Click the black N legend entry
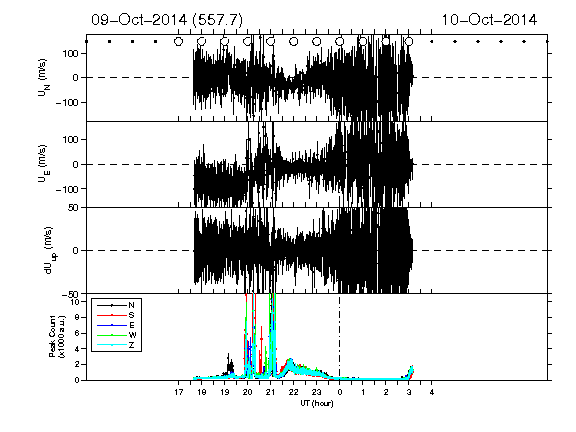 pos(116,305)
